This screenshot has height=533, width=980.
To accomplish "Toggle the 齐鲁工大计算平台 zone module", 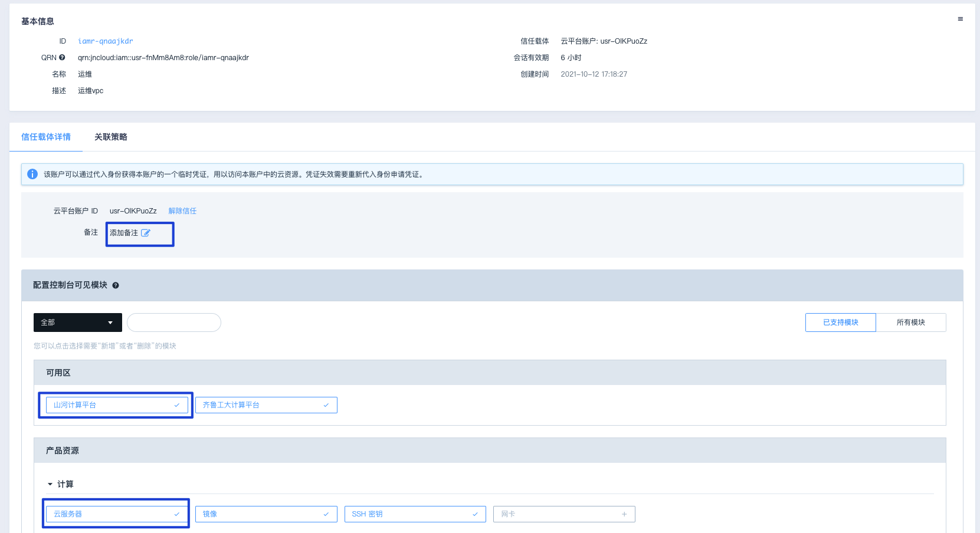I will pos(266,405).
